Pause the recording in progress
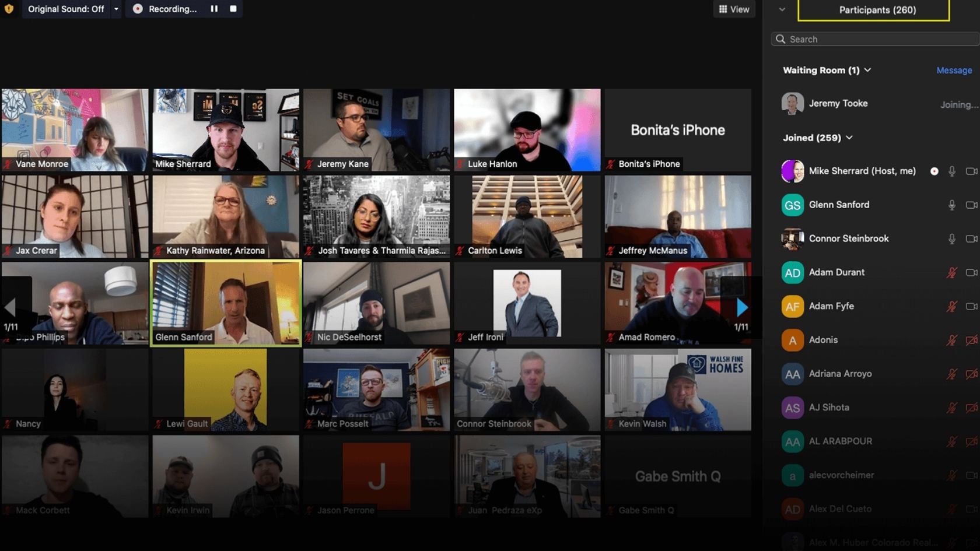The height and width of the screenshot is (551, 980). [x=213, y=9]
